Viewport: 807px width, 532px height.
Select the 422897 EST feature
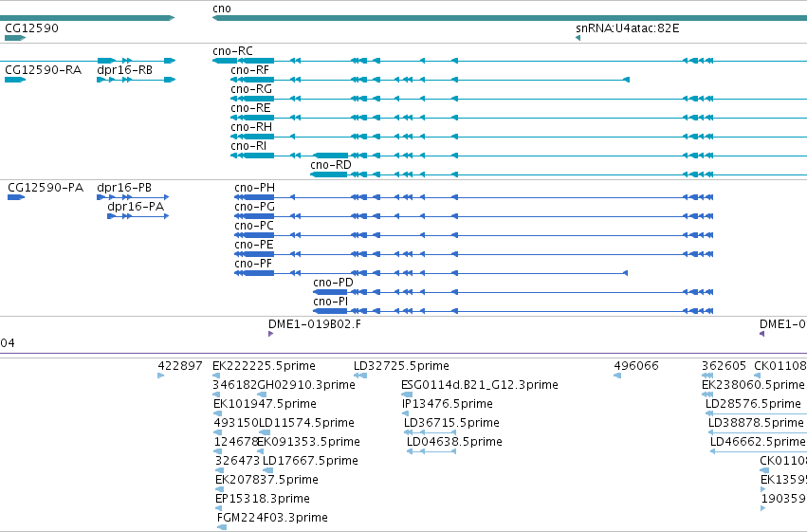[x=160, y=376]
